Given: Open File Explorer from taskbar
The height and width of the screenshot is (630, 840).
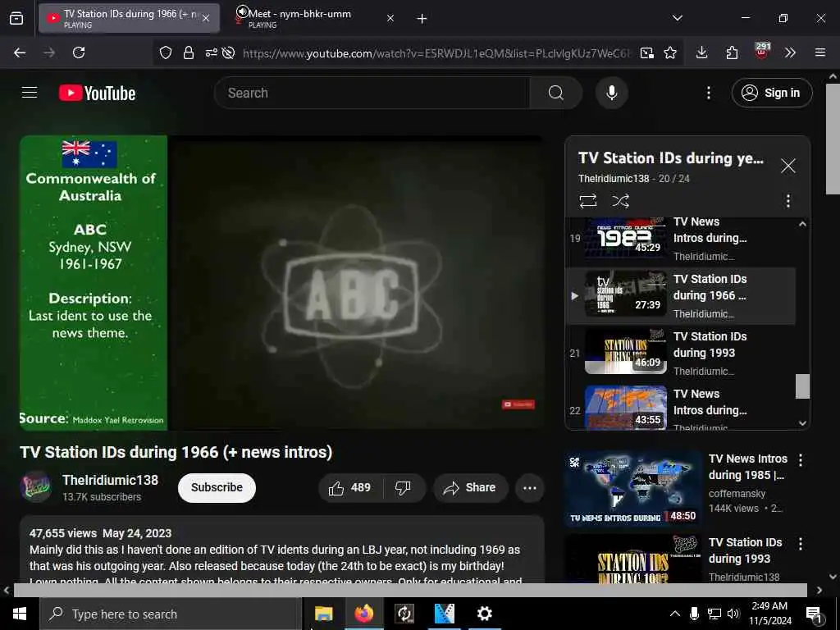Looking at the screenshot, I should [x=323, y=614].
